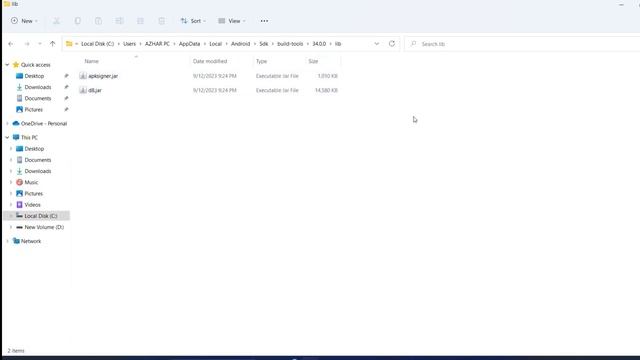The height and width of the screenshot is (360, 640).
Task: Open the New item menu
Action: coord(24,21)
